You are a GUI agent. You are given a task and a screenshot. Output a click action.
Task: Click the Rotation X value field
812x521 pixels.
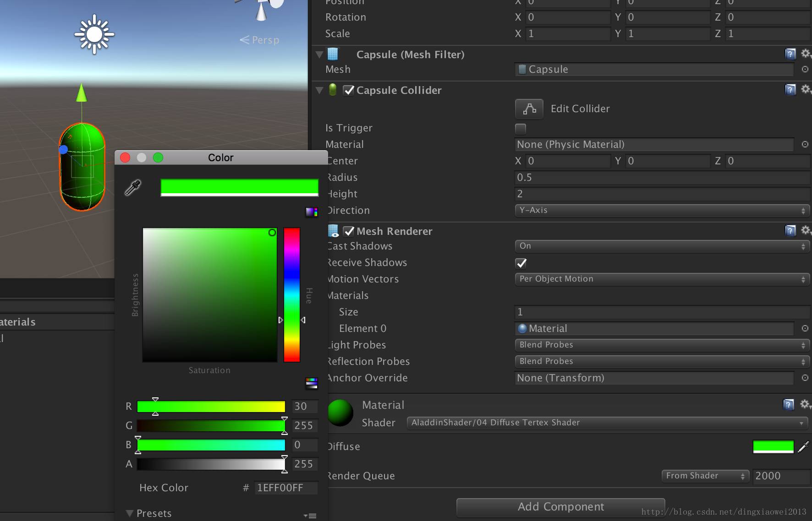click(x=568, y=17)
